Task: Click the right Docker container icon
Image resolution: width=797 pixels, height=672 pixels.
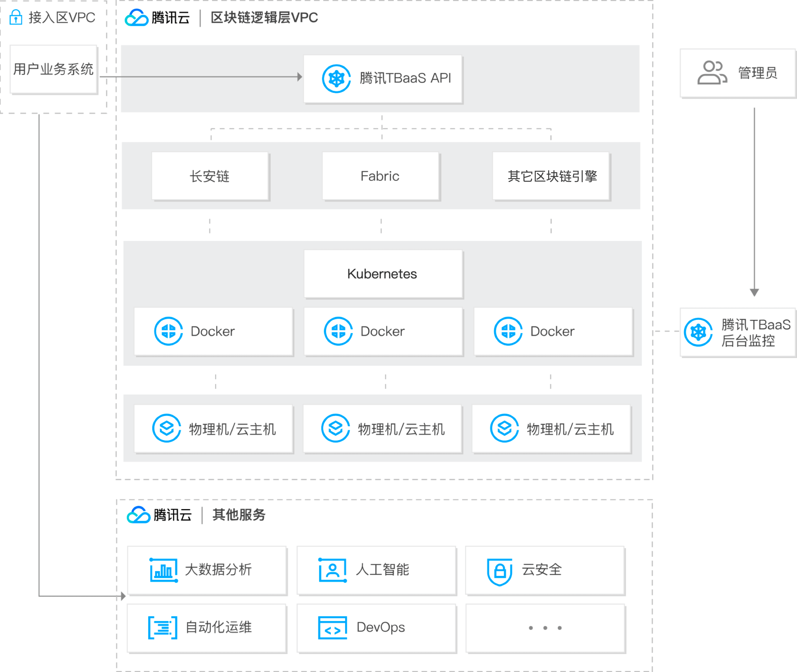Action: tap(508, 331)
